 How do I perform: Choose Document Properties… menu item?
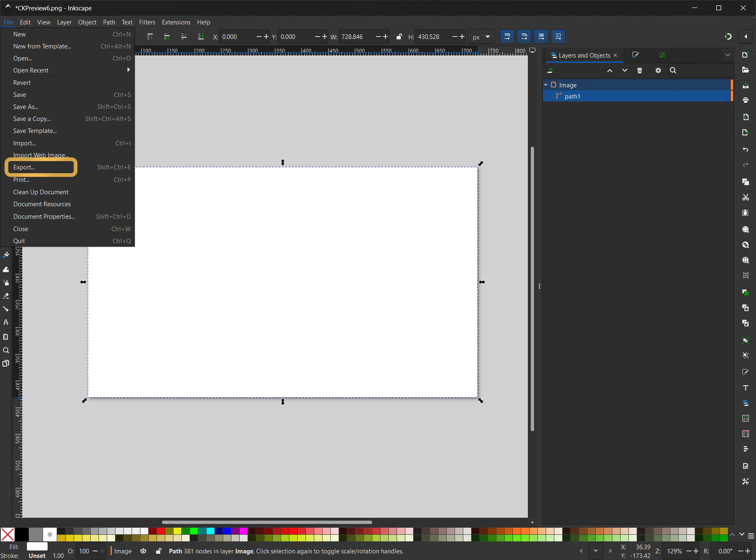point(67,217)
